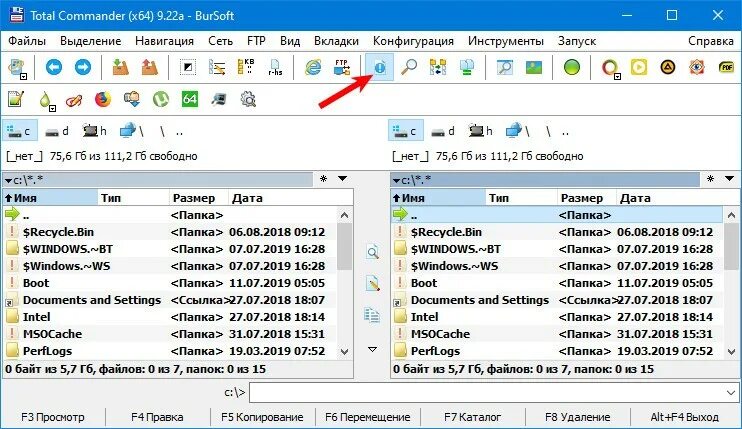Screen dimensions: 742x429
Task: Go back with the blue left arrow
Action: [x=53, y=67]
